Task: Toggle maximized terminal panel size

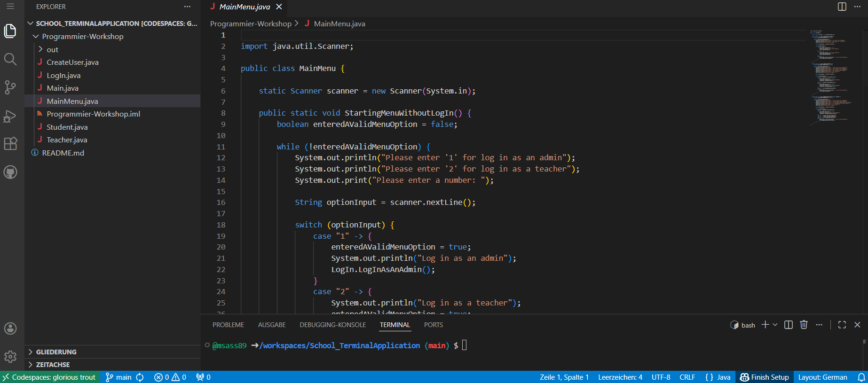Action: 842,325
